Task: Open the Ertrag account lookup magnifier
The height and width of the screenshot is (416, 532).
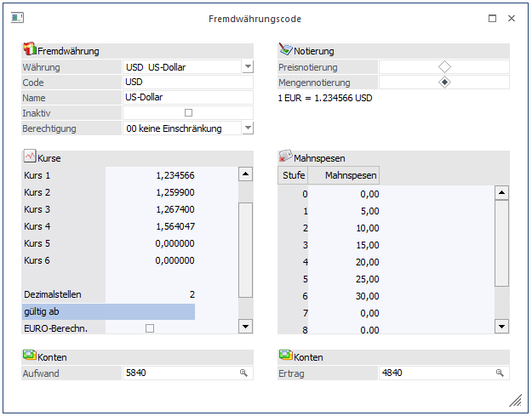Action: pyautogui.click(x=500, y=373)
